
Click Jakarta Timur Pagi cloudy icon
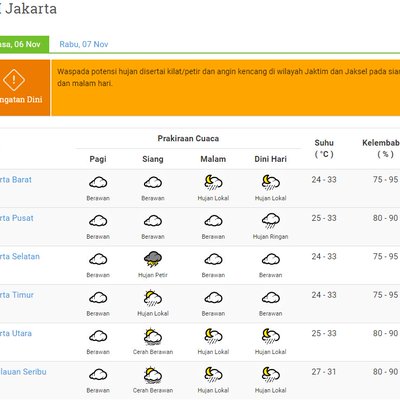(98, 298)
